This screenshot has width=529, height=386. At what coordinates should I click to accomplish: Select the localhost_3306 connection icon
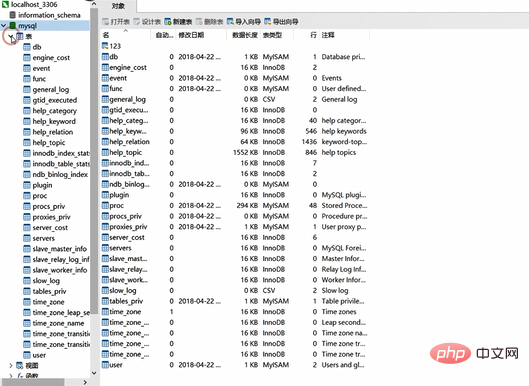(x=5, y=4)
